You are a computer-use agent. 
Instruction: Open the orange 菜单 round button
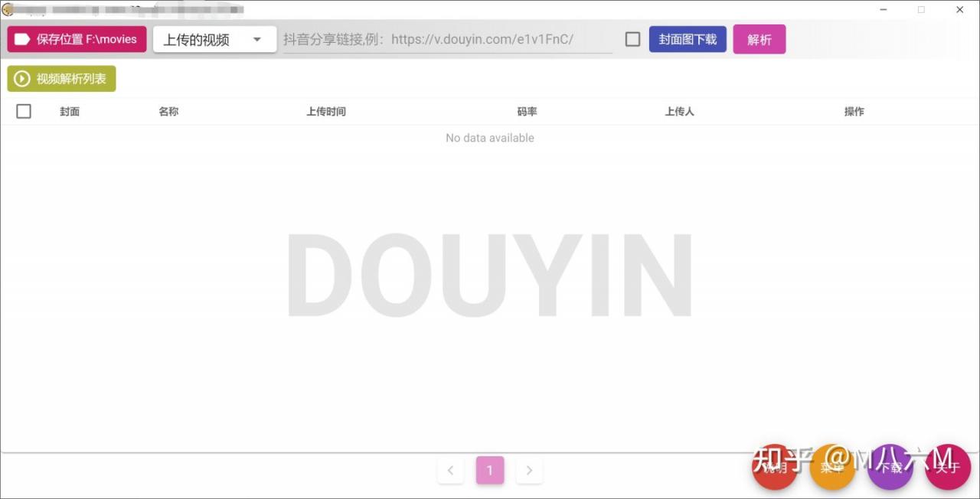[832, 467]
